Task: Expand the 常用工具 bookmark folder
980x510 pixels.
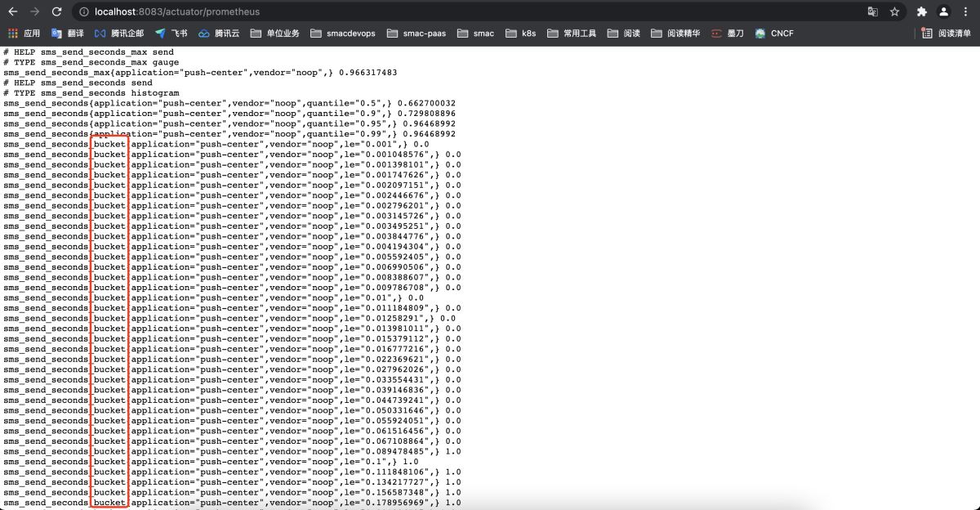Action: pyautogui.click(x=572, y=34)
